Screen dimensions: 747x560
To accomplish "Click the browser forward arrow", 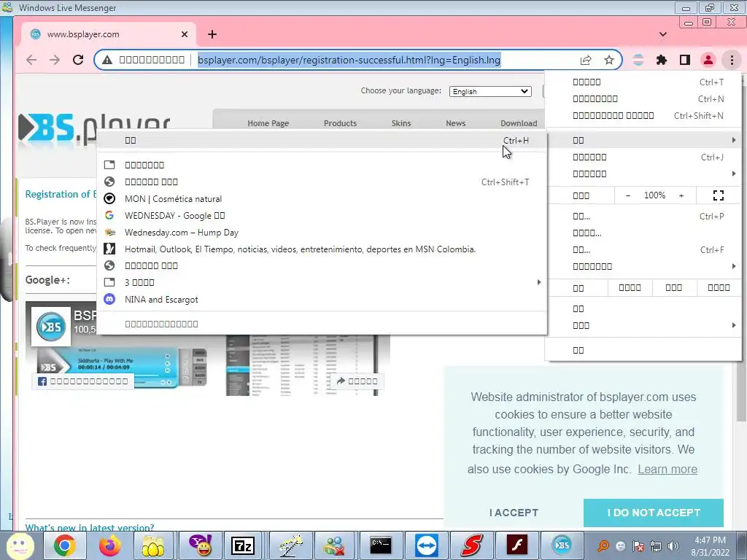I will click(55, 60).
